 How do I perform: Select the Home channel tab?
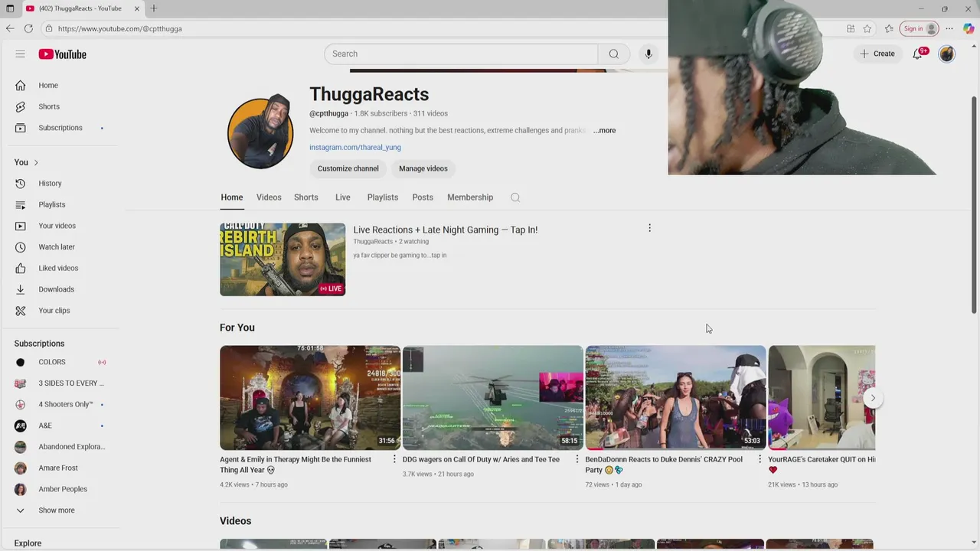pos(232,197)
